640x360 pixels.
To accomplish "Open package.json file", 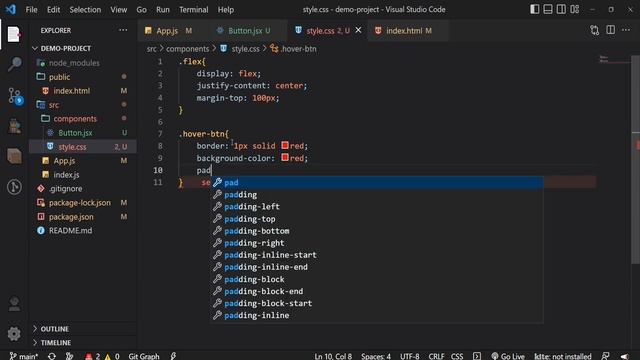I will (82, 217).
